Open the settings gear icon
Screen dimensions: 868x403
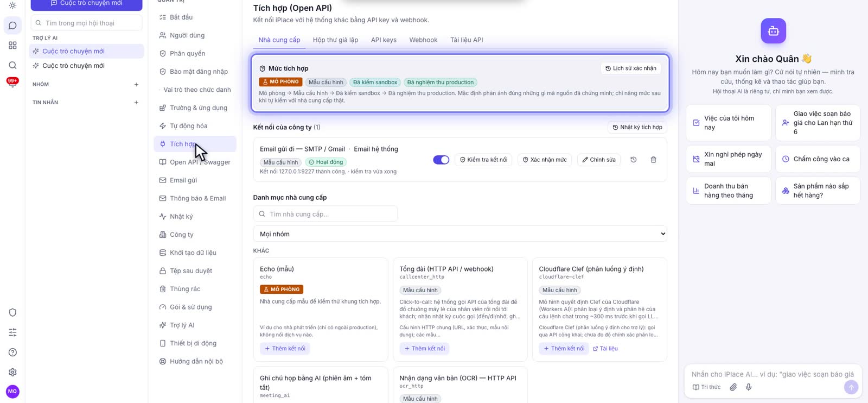(x=12, y=372)
